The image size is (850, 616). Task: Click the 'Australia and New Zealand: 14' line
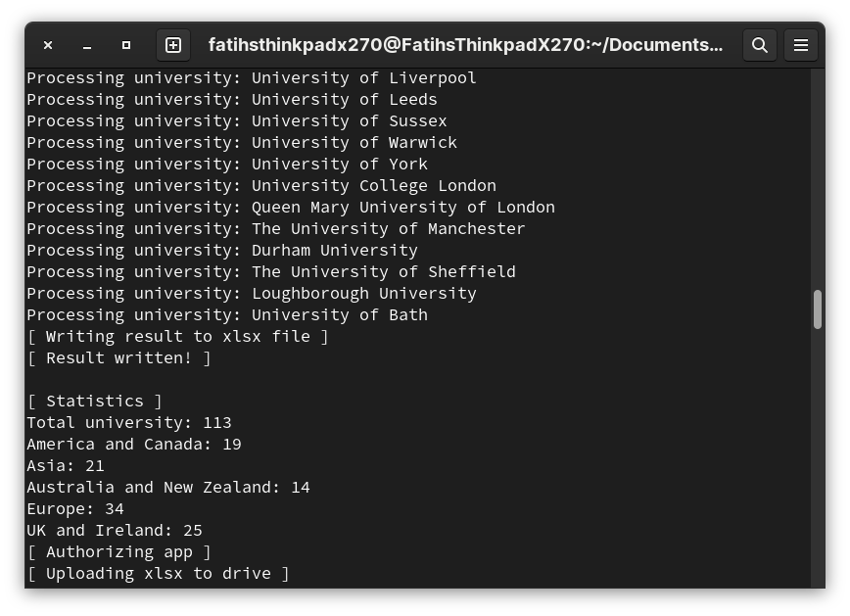click(x=168, y=488)
